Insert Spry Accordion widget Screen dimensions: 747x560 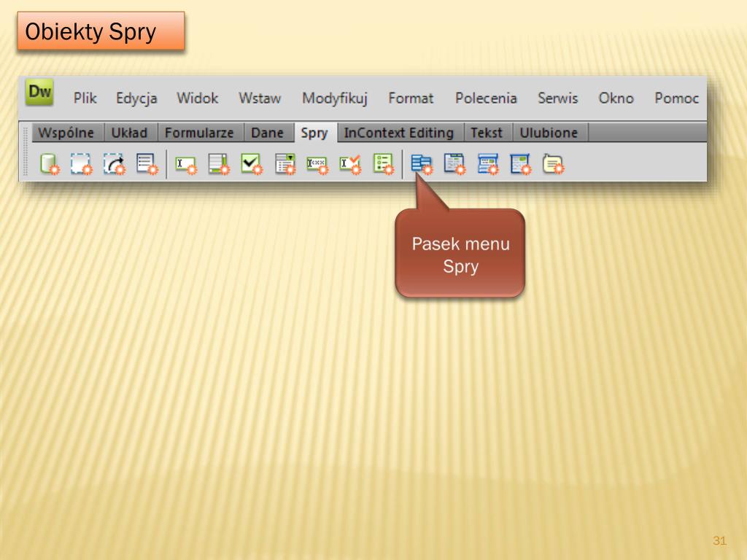[488, 164]
